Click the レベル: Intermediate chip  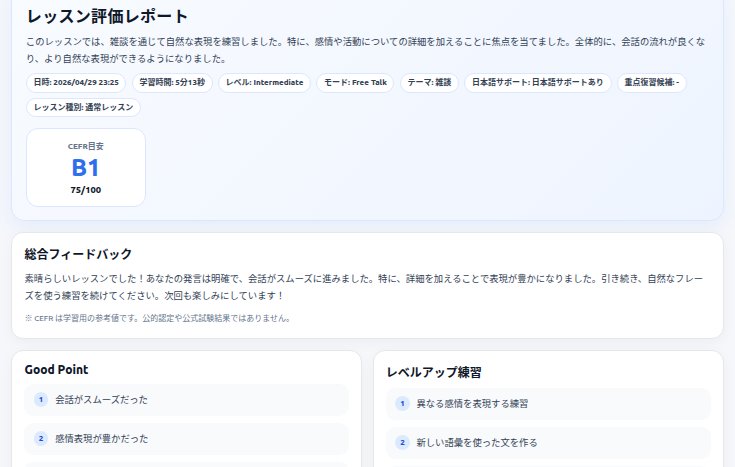click(264, 83)
